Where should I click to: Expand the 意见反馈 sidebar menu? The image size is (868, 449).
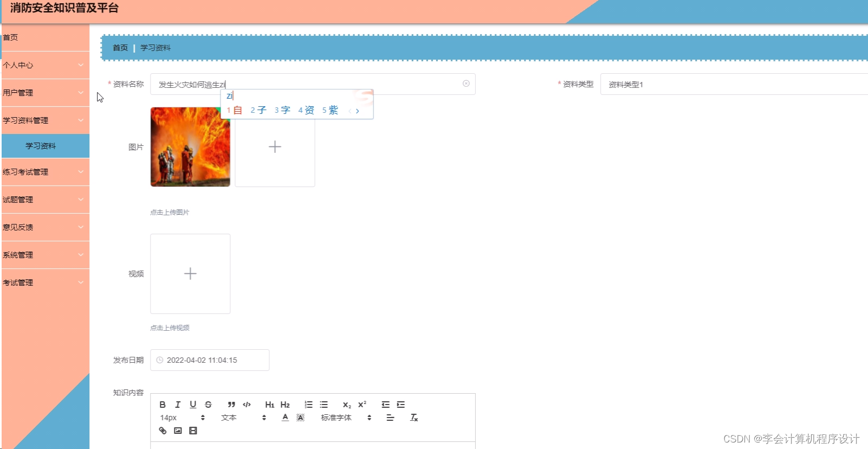44,227
